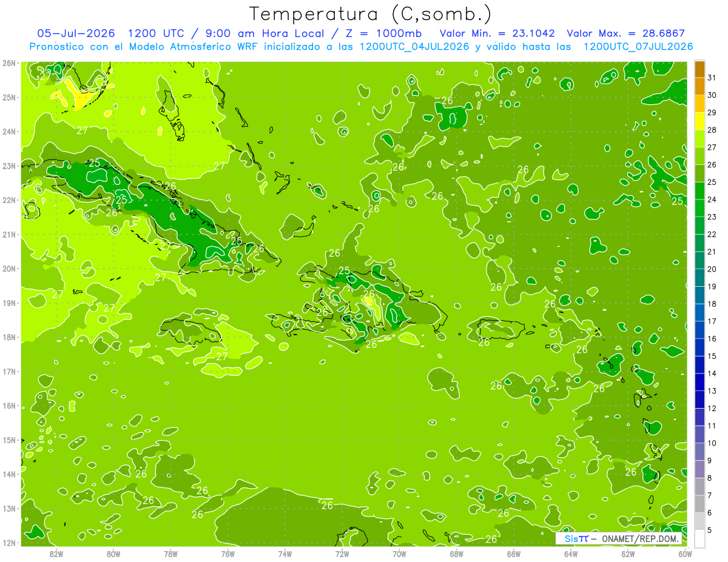The image size is (728, 562).
Task: Click latitude axis label "15N"
Action: pos(9,440)
